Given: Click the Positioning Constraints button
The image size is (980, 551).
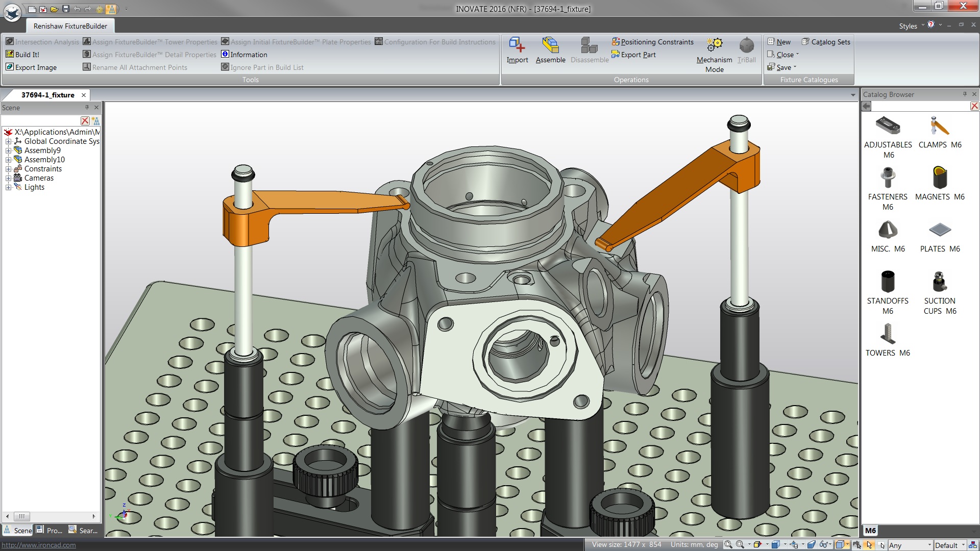Looking at the screenshot, I should click(x=652, y=42).
